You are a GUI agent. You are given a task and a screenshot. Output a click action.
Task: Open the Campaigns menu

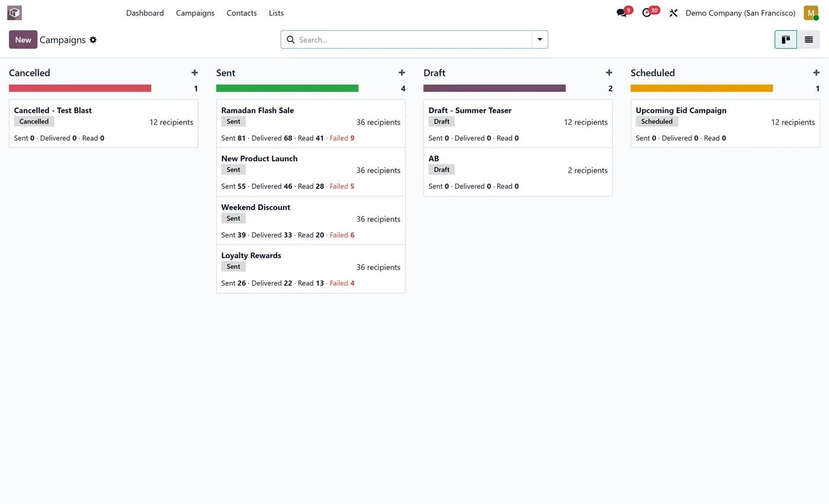195,13
